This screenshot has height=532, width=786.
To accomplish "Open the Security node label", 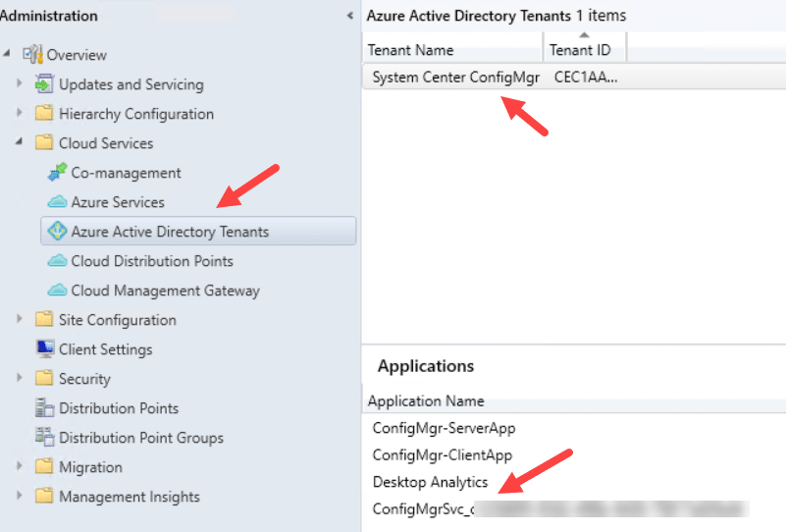I will 84,379.
